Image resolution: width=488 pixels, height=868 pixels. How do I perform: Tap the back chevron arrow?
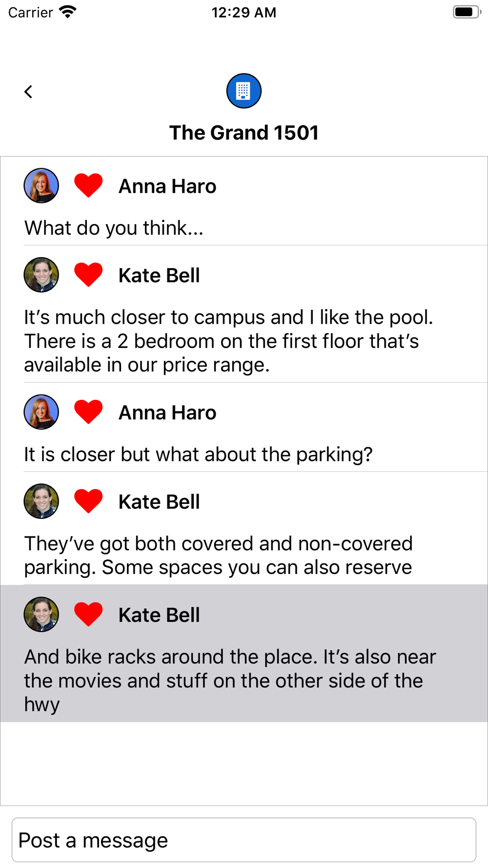(x=28, y=91)
